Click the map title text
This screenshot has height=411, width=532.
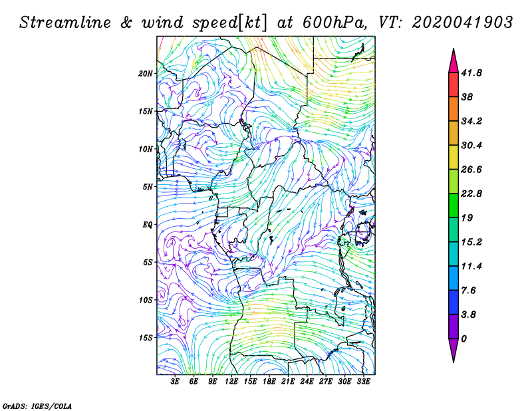pyautogui.click(x=266, y=22)
